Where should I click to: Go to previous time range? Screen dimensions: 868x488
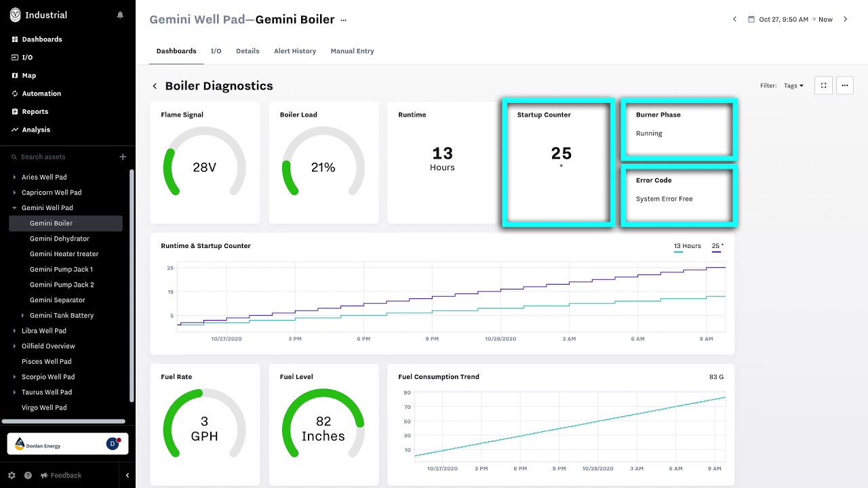[x=734, y=19]
